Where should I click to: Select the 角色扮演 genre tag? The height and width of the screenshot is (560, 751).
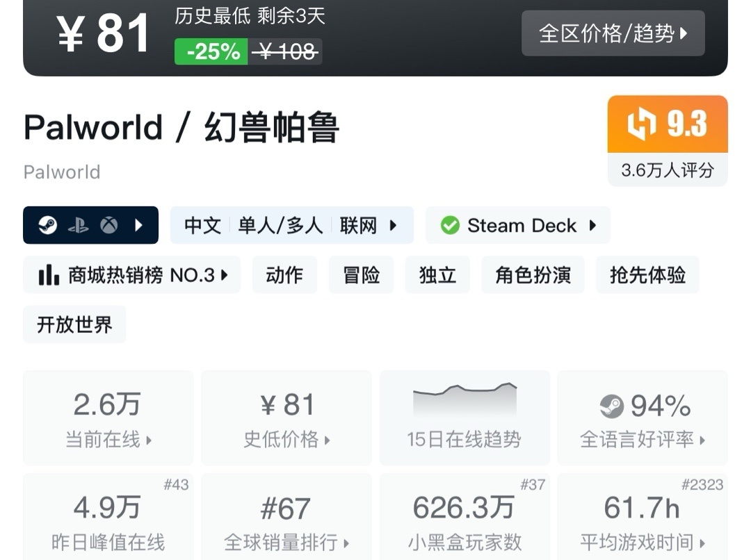tap(533, 274)
